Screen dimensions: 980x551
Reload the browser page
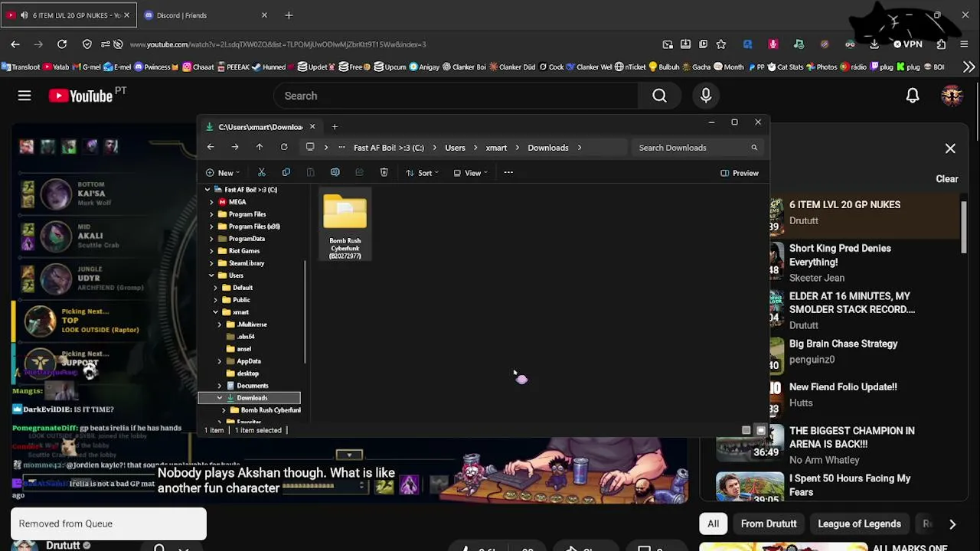62,44
